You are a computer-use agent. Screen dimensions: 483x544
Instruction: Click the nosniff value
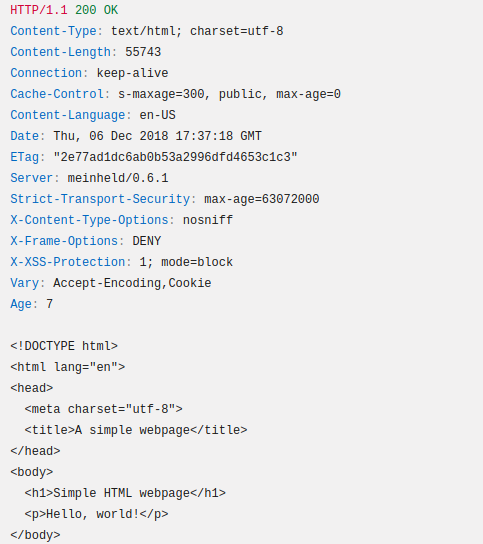[208, 220]
